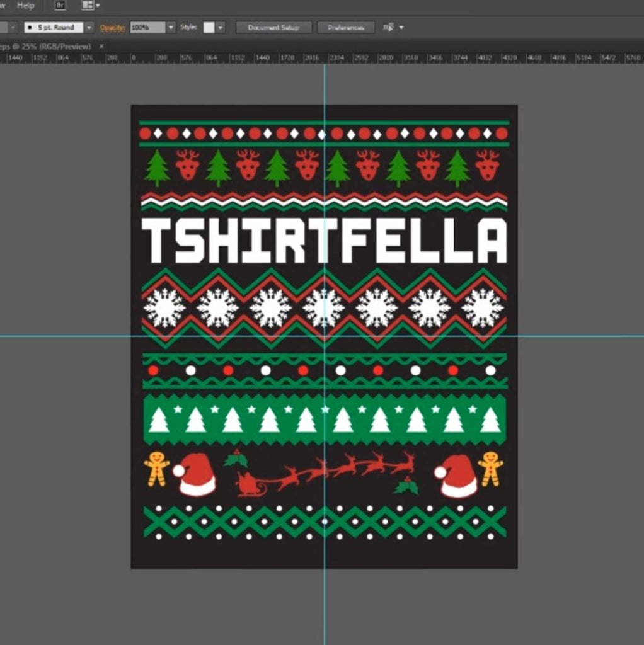Launch Adobe Bridge from the Br icon
Screen dimensions: 644x645
point(60,5)
